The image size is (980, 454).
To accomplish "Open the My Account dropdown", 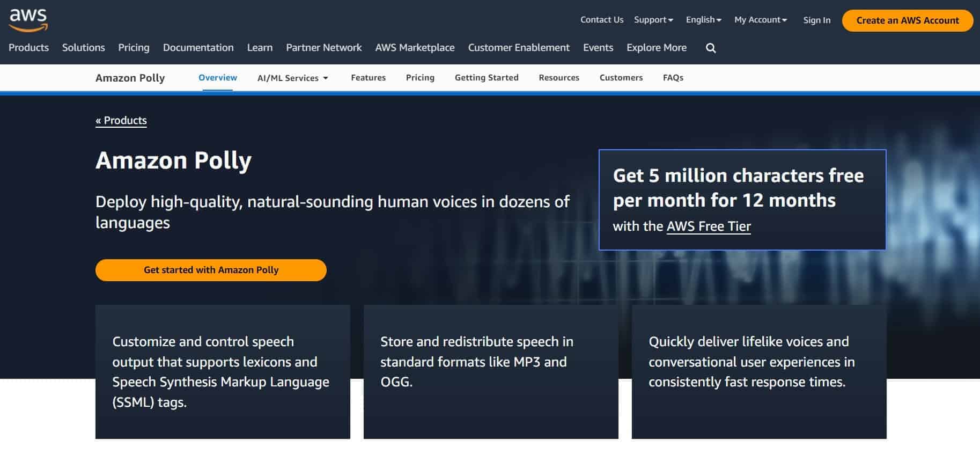I will pyautogui.click(x=761, y=20).
